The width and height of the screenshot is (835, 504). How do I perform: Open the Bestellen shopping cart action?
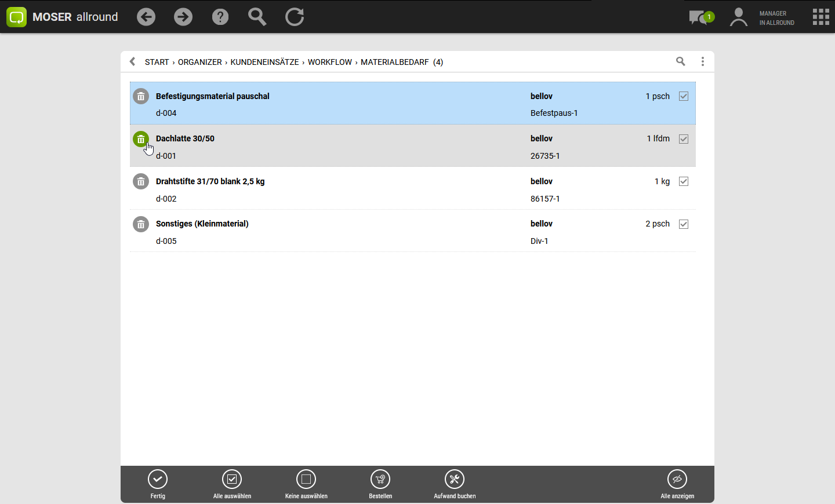[380, 480]
